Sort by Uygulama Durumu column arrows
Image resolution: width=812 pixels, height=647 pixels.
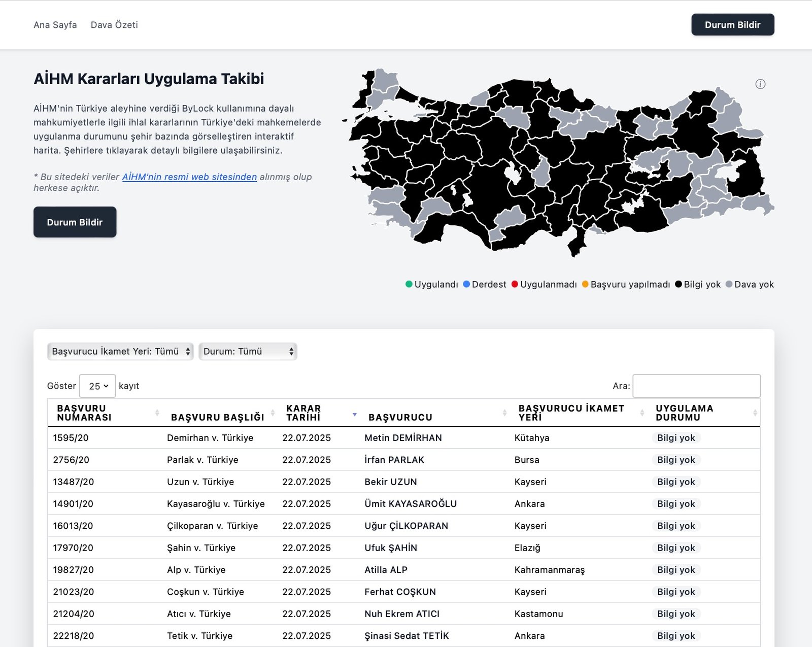click(x=755, y=413)
